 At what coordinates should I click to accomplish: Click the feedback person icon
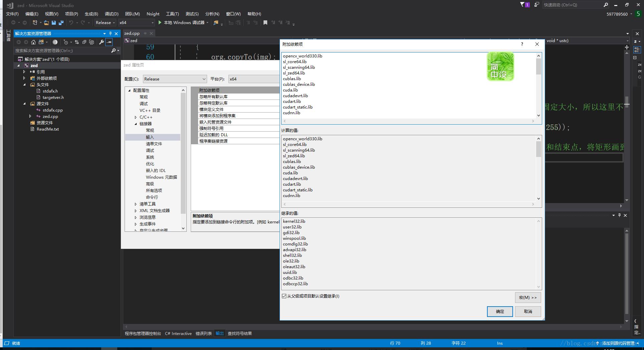pyautogui.click(x=536, y=5)
